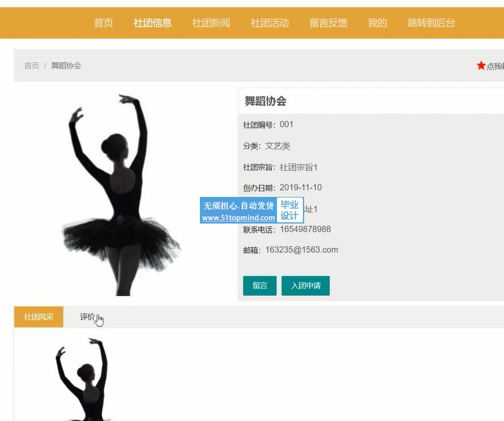Click 跳转到后台 in the navigation bar
This screenshot has width=504, height=421.
click(432, 23)
